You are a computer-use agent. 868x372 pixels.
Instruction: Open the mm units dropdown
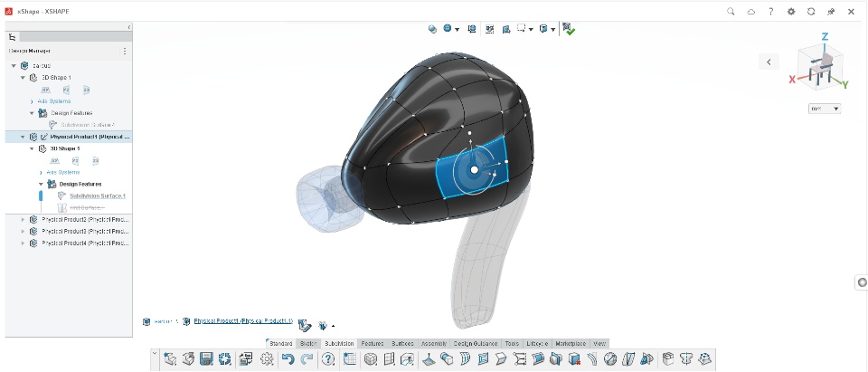click(825, 109)
